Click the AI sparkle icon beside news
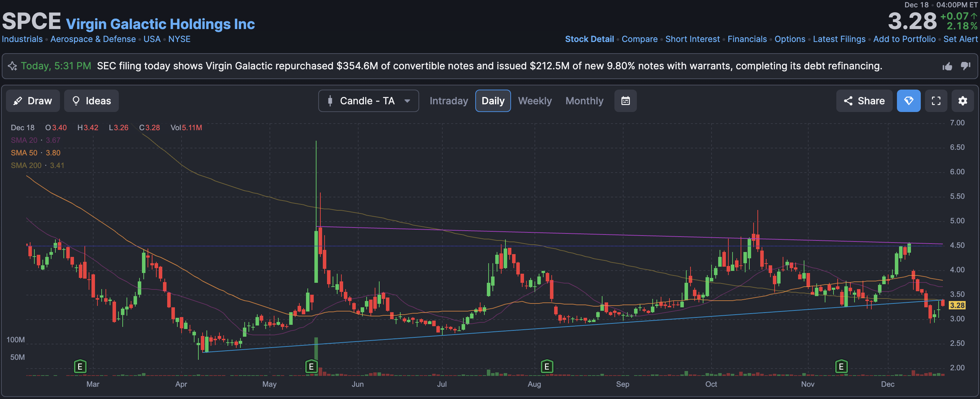The height and width of the screenshot is (399, 980). (12, 66)
